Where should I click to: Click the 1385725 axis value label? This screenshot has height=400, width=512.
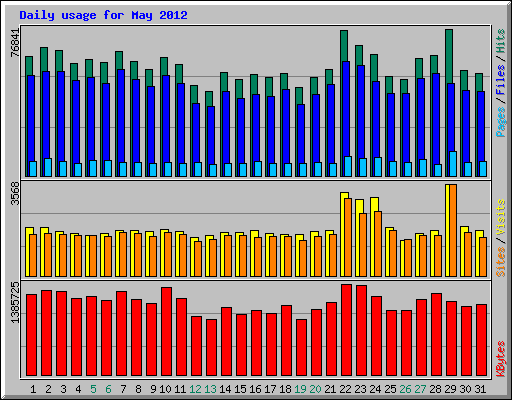[15, 302]
